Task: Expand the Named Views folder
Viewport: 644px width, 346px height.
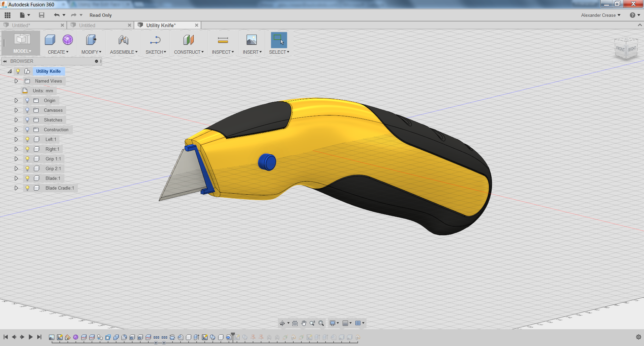Action: pos(16,81)
